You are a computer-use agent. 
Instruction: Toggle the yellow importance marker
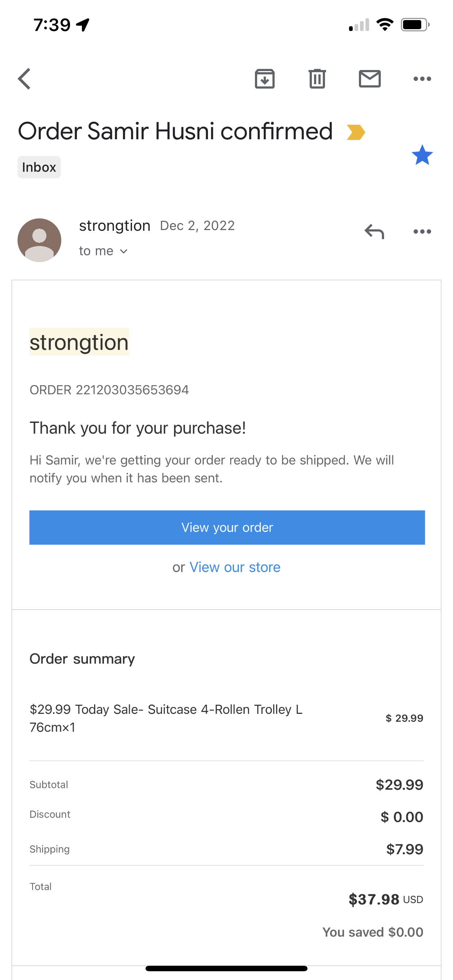[x=356, y=132]
